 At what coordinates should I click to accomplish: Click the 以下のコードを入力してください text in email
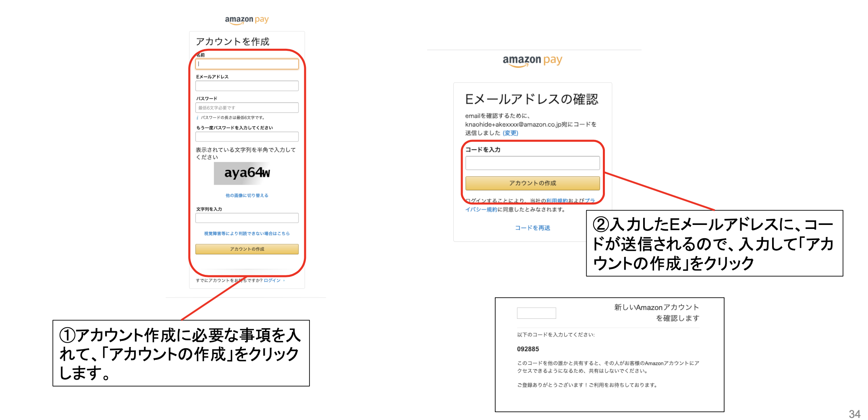(x=556, y=335)
